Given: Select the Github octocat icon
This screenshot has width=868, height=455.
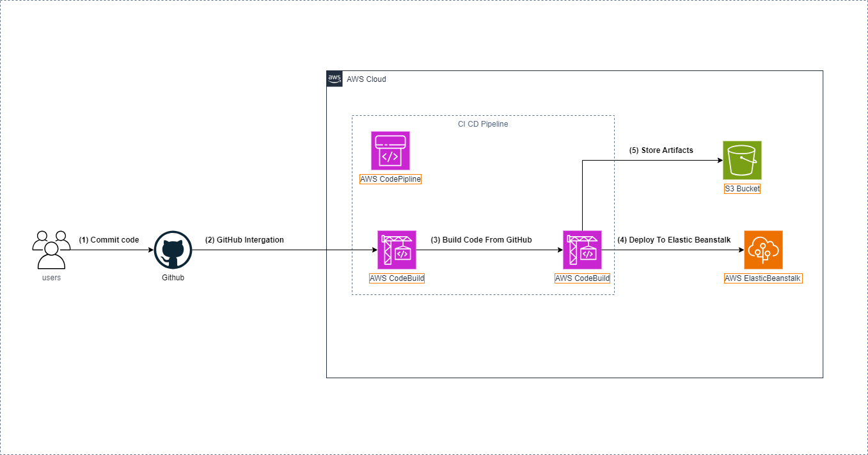Looking at the screenshot, I should pos(173,250).
